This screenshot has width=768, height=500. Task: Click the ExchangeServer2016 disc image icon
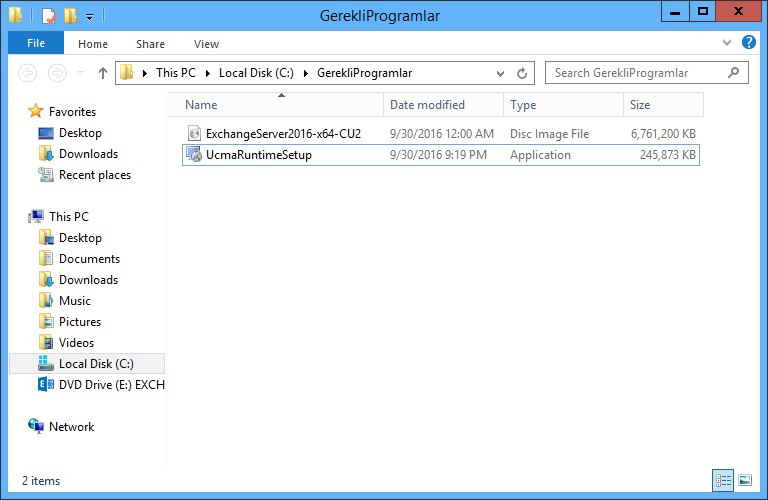(194, 133)
